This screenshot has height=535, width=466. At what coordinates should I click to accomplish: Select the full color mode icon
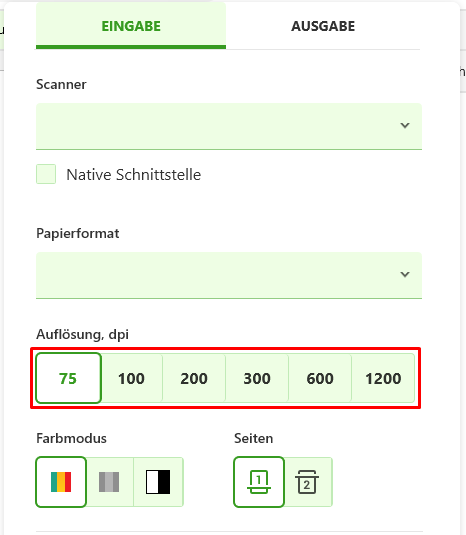[61, 482]
